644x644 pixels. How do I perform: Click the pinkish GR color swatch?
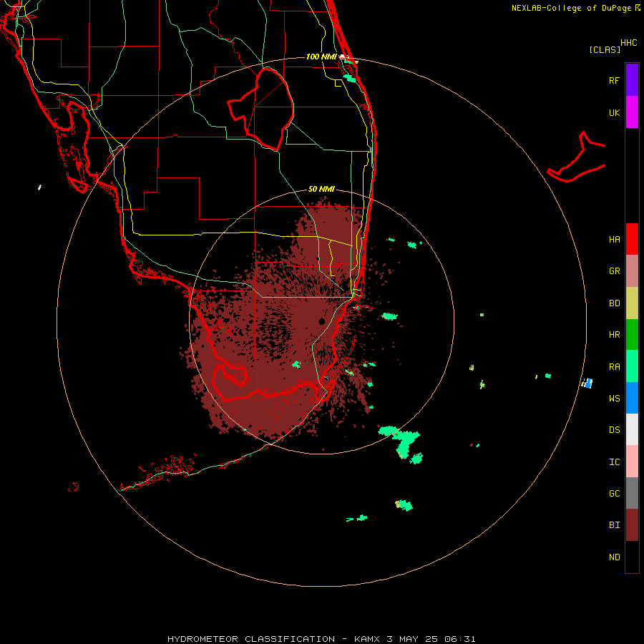632,271
